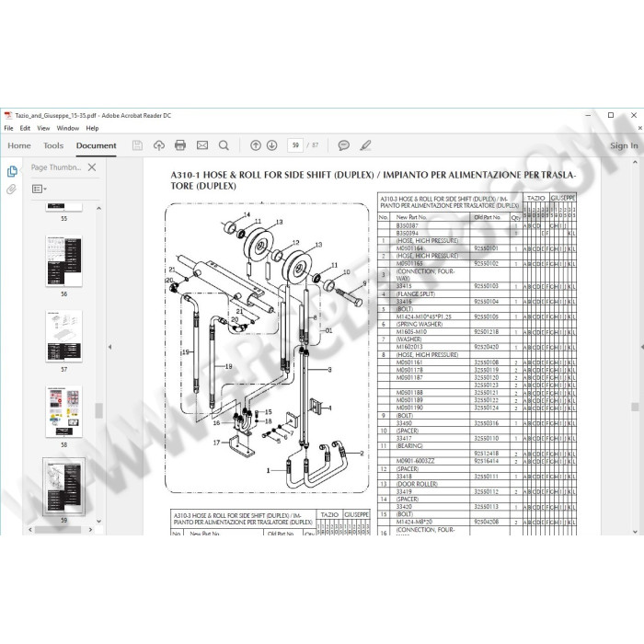644x644 pixels.
Task: Maximize the Acrobat Reader window
Action: click(611, 115)
